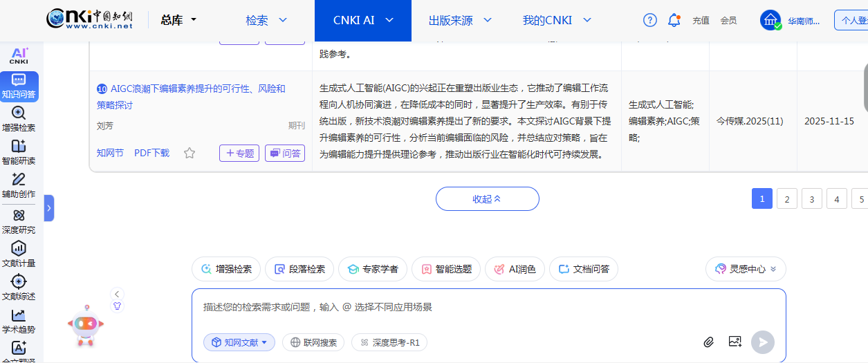The height and width of the screenshot is (363, 868).
Task: Open the 出版来源 menu
Action: (x=460, y=20)
